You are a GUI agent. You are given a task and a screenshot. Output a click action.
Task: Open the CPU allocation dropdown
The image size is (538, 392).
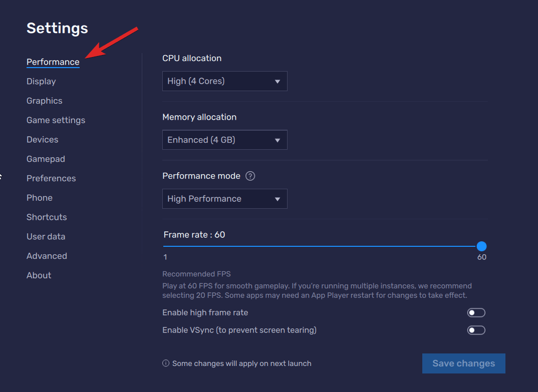[x=224, y=81]
